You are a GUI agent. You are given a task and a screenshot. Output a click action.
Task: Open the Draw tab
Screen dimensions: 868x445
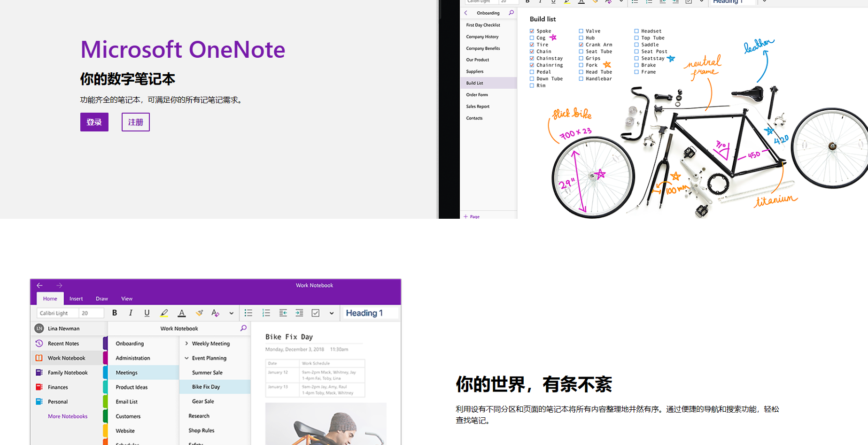tap(102, 299)
